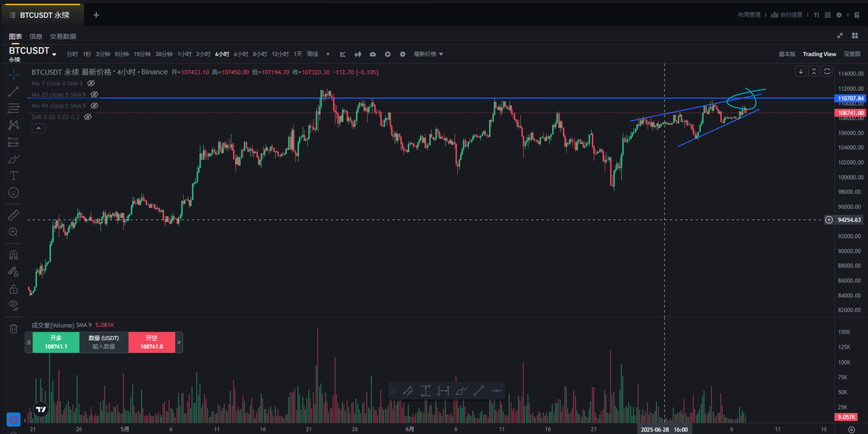868x434 pixels.
Task: Click the fullscreen frame button near price axis
Action: (827, 71)
